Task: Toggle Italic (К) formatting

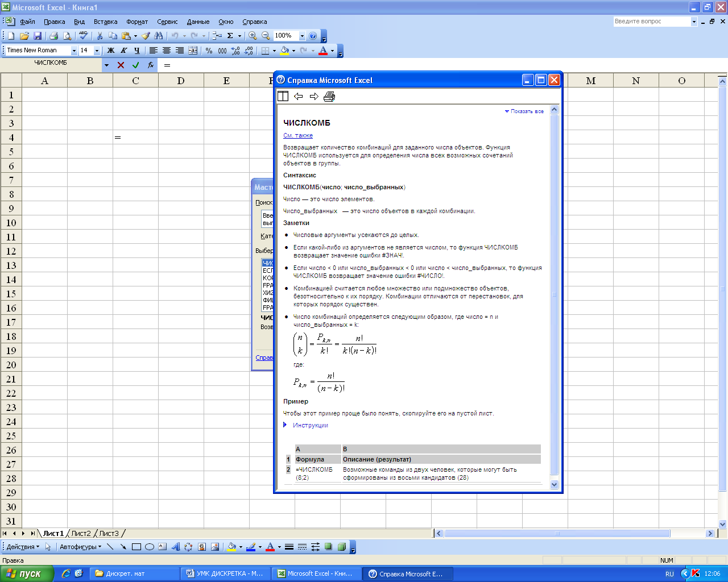Action: pyautogui.click(x=123, y=51)
